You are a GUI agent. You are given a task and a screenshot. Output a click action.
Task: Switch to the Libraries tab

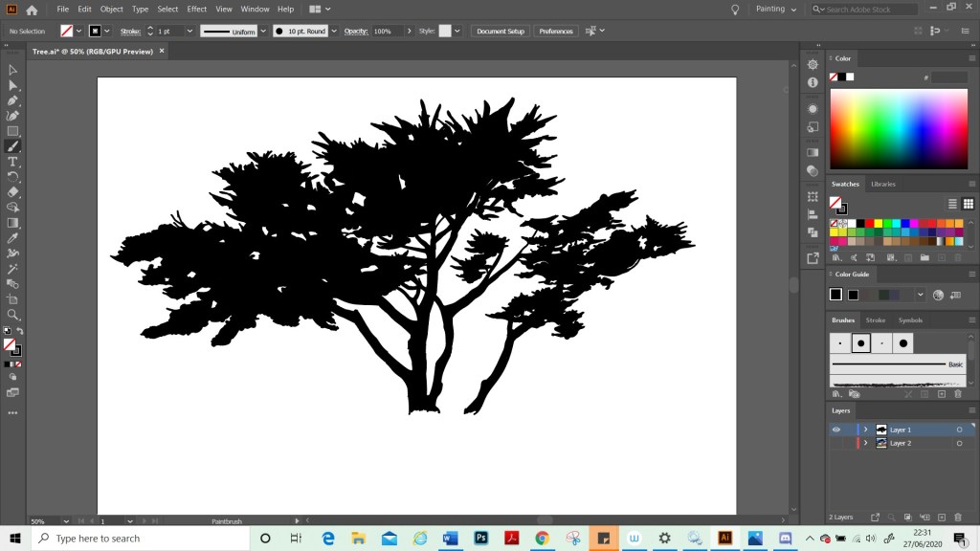882,184
